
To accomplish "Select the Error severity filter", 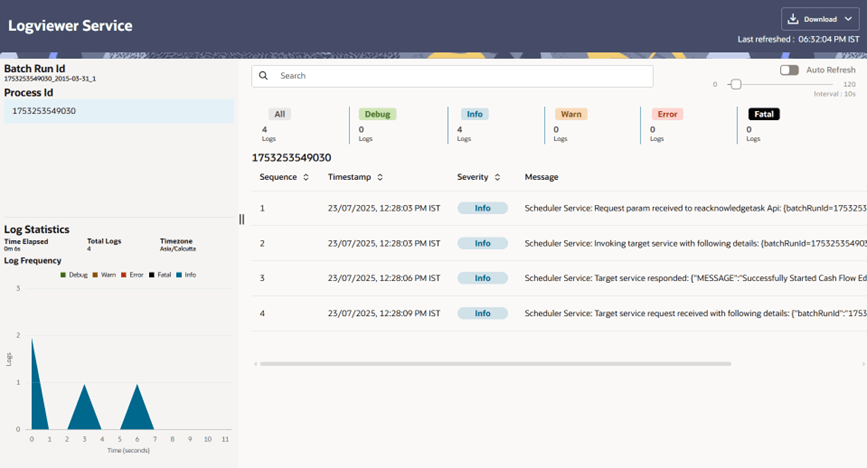I will 667,114.
